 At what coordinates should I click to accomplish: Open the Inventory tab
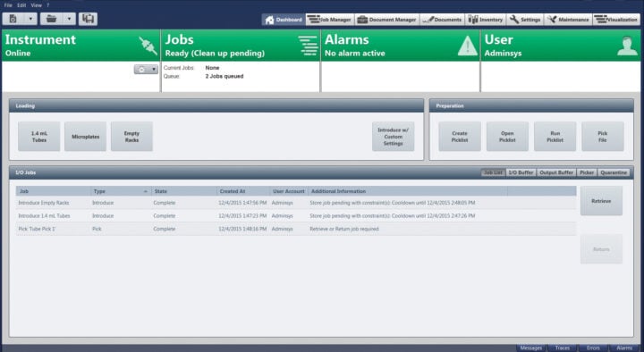485,20
